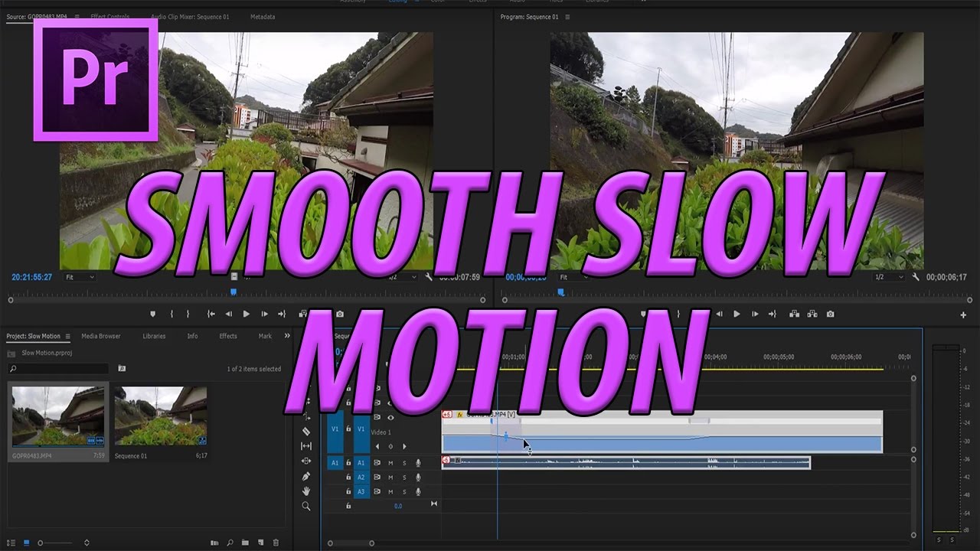This screenshot has width=980, height=551.
Task: Click the New Bin icon in the Project panel
Action: coord(245,542)
